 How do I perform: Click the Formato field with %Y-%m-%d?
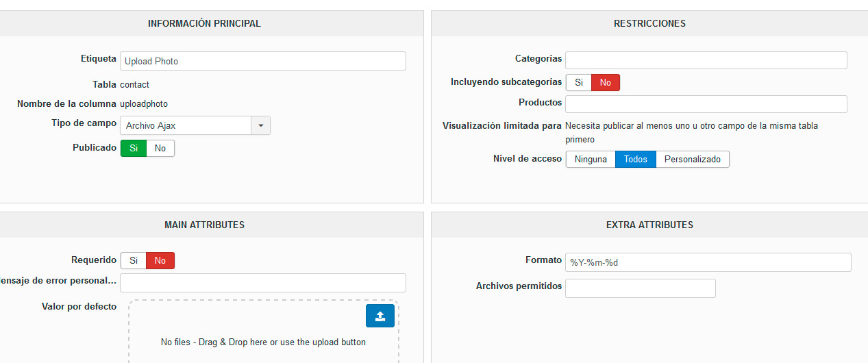708,262
